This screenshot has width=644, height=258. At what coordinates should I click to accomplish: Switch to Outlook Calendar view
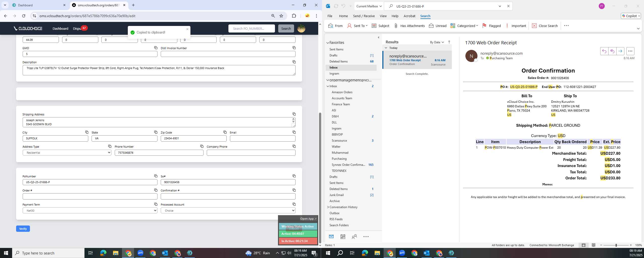(x=343, y=237)
